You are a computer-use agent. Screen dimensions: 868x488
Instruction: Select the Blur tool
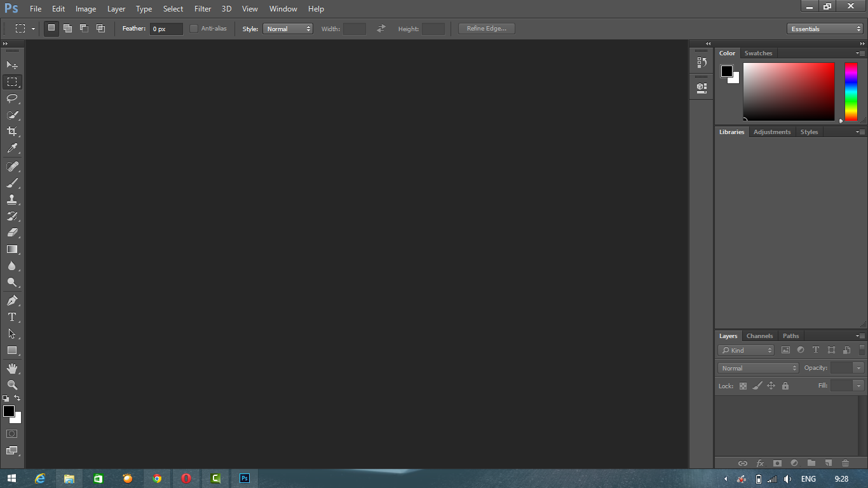tap(12, 266)
